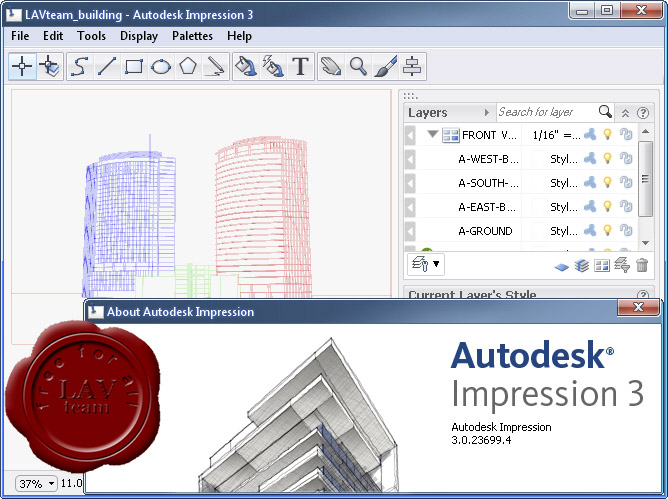Open the Palettes menu
668x499 pixels.
pos(192,36)
